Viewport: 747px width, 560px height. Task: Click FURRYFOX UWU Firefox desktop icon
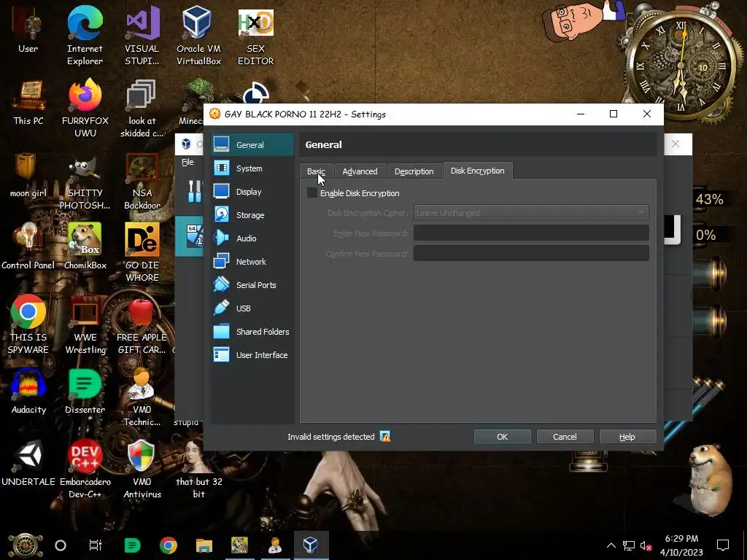(85, 109)
